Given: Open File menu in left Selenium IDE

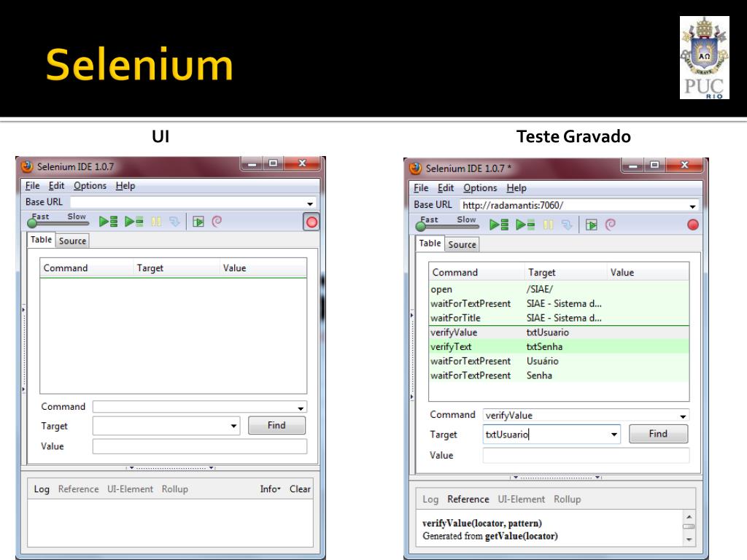Looking at the screenshot, I should point(32,186).
